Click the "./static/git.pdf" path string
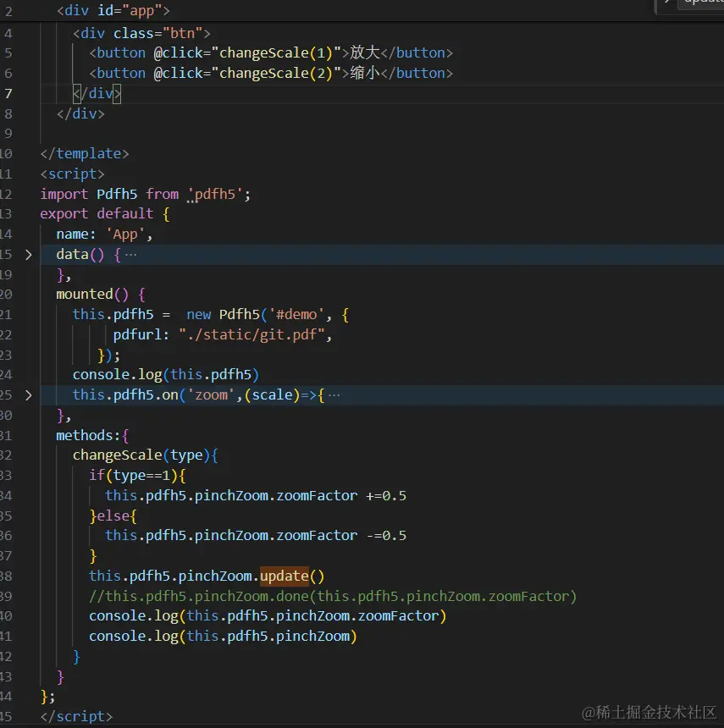Image resolution: width=724 pixels, height=728 pixels. (251, 334)
